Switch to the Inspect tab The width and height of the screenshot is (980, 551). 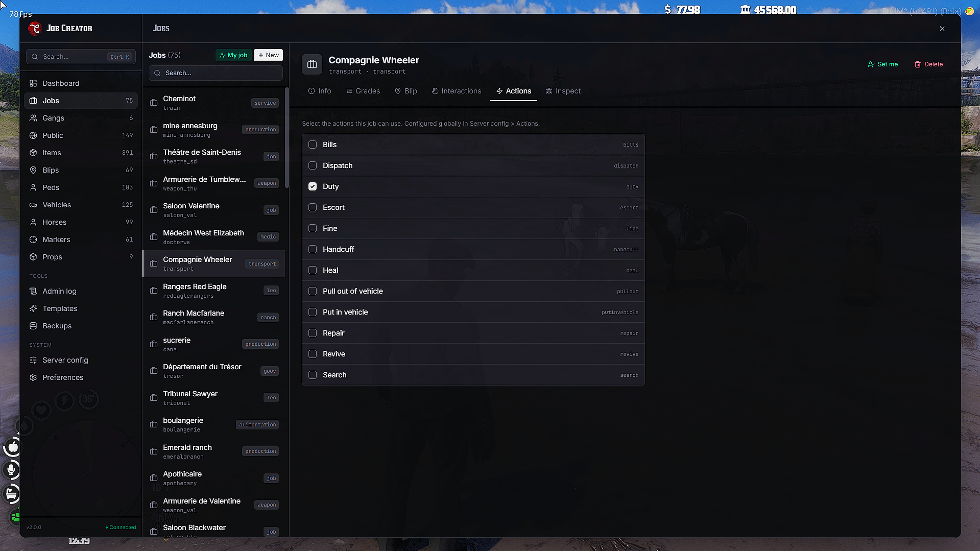[x=563, y=91]
